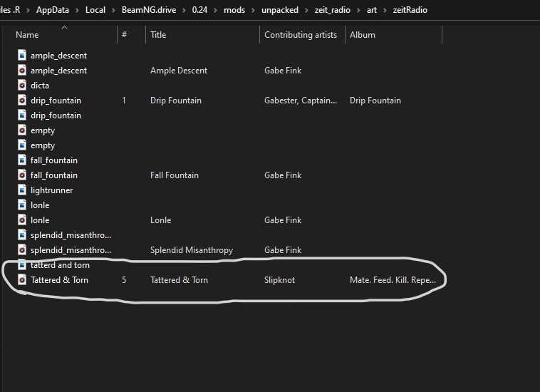Click the tatterd and torn image icon
The width and height of the screenshot is (540, 392).
(22, 264)
